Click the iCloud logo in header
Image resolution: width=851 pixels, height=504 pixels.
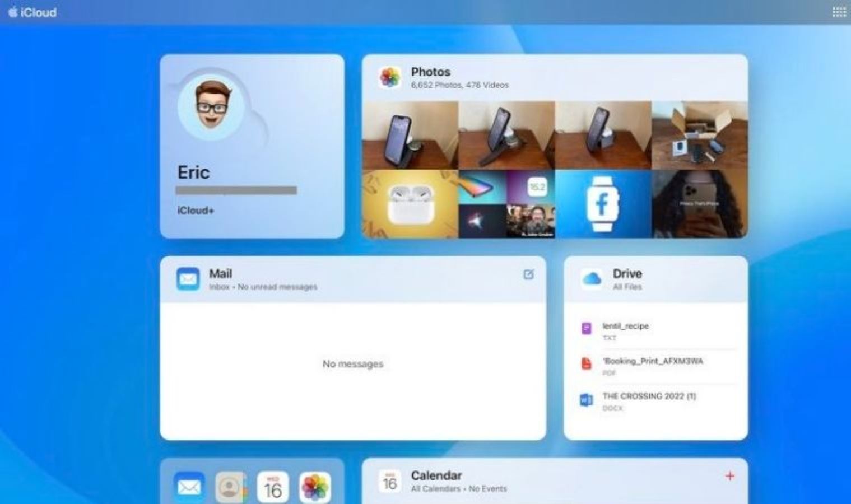(x=32, y=12)
